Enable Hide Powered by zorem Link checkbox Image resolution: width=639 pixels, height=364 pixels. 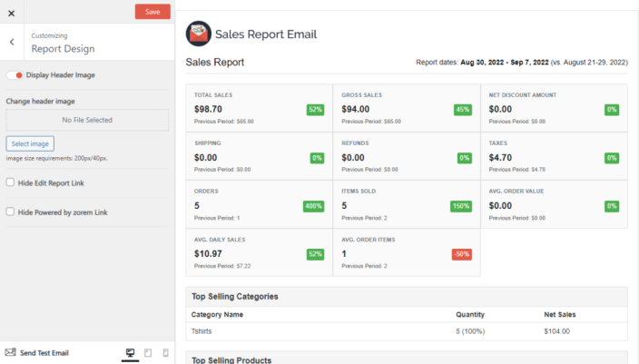[x=10, y=212]
